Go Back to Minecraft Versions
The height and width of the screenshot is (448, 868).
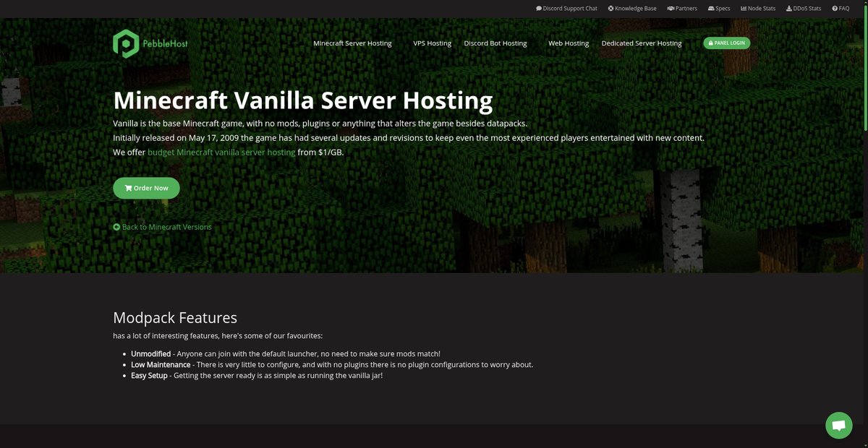coord(163,227)
